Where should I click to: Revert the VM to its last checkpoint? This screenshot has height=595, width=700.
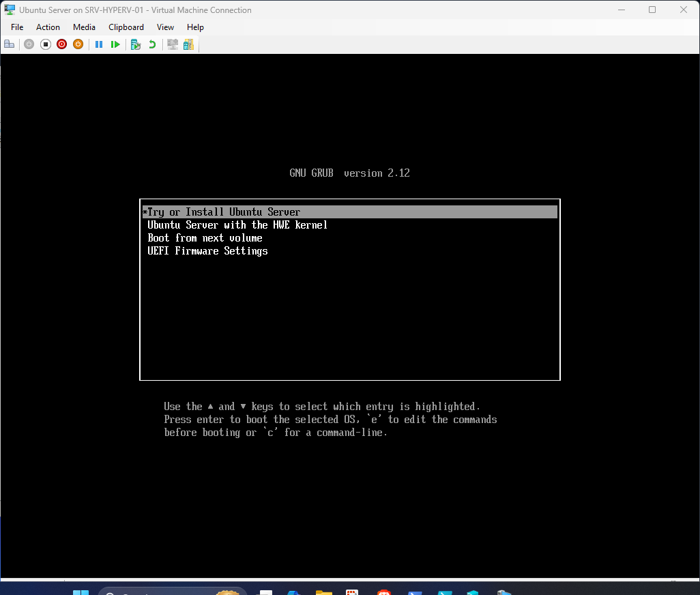click(151, 44)
